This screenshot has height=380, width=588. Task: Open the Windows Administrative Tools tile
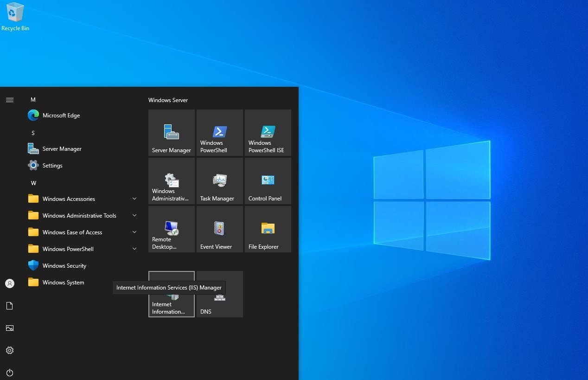172,181
